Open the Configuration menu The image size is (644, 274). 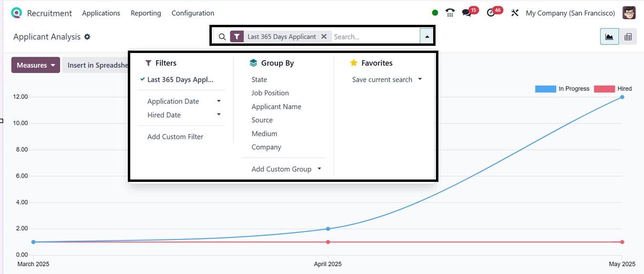193,13
